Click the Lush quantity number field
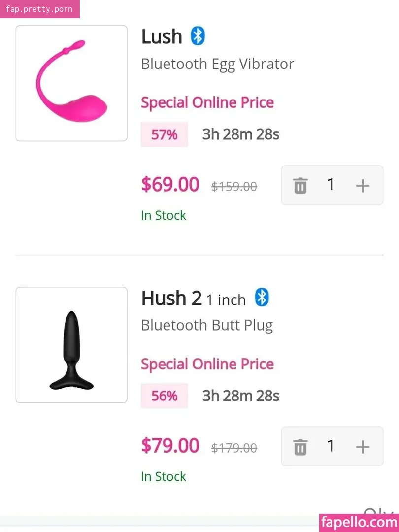Image resolution: width=399 pixels, height=532 pixels. pyautogui.click(x=331, y=185)
